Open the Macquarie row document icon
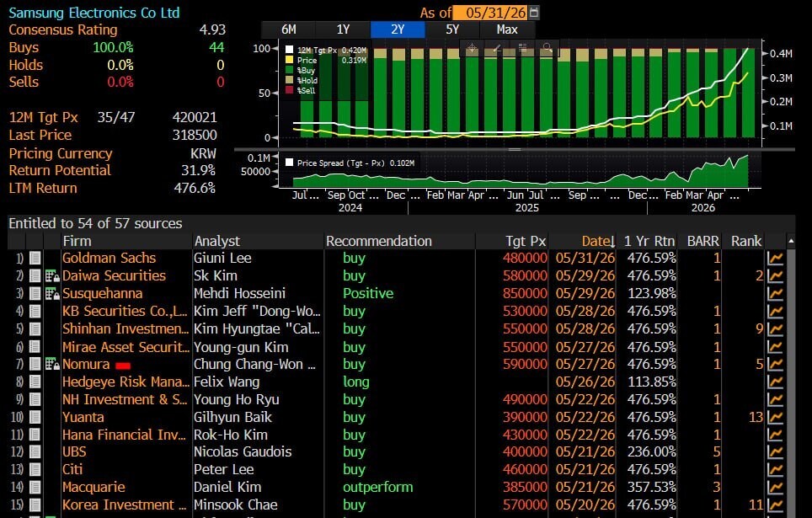The width and height of the screenshot is (812, 518). 35,487
